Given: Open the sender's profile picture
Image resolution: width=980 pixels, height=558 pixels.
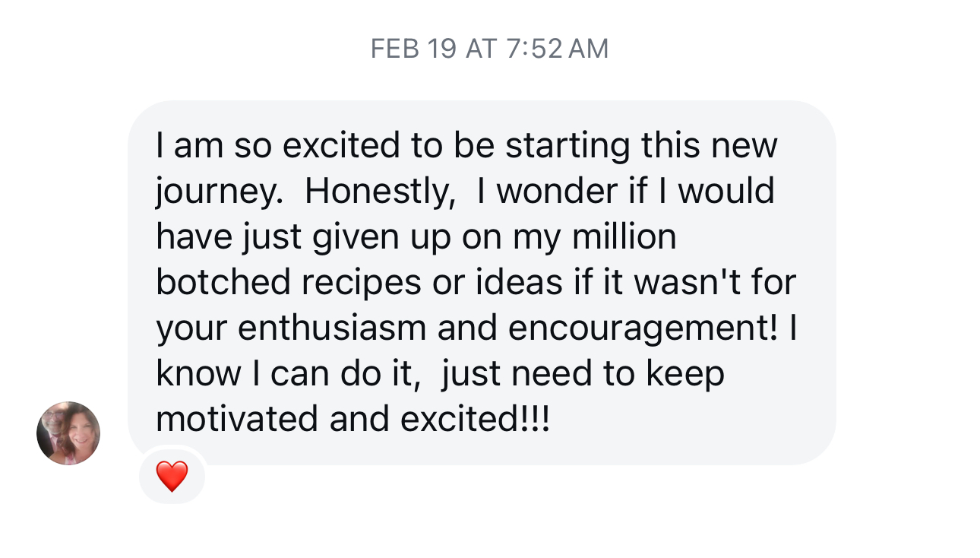Looking at the screenshot, I should [x=68, y=433].
